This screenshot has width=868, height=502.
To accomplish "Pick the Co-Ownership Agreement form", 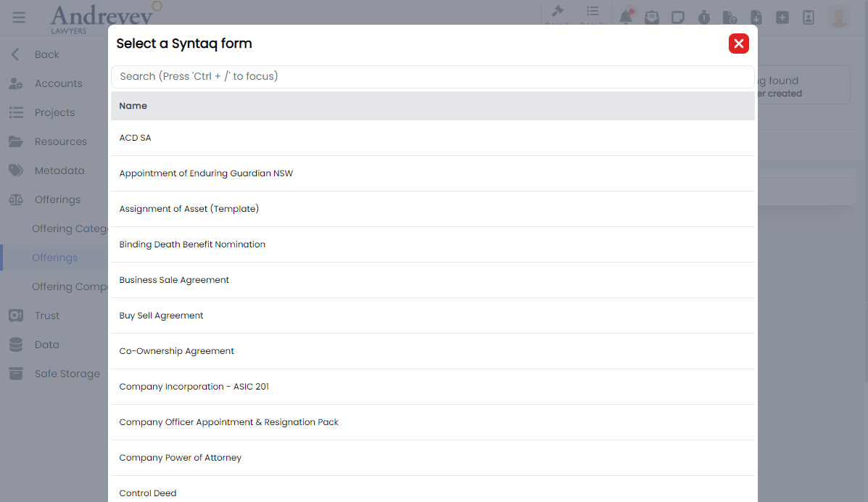I will 176,351.
